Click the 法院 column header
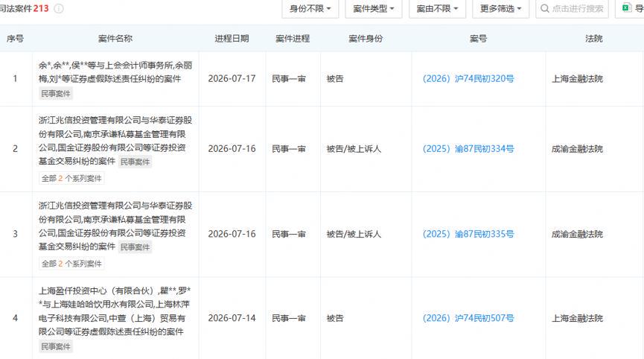The height and width of the screenshot is (359, 644). coord(593,38)
